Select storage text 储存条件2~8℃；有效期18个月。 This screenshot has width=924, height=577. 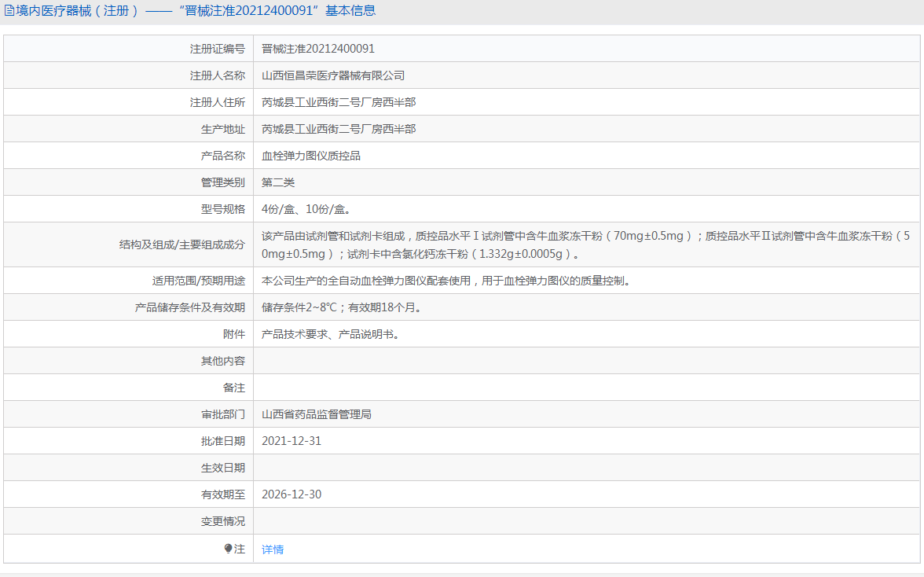[x=343, y=307]
